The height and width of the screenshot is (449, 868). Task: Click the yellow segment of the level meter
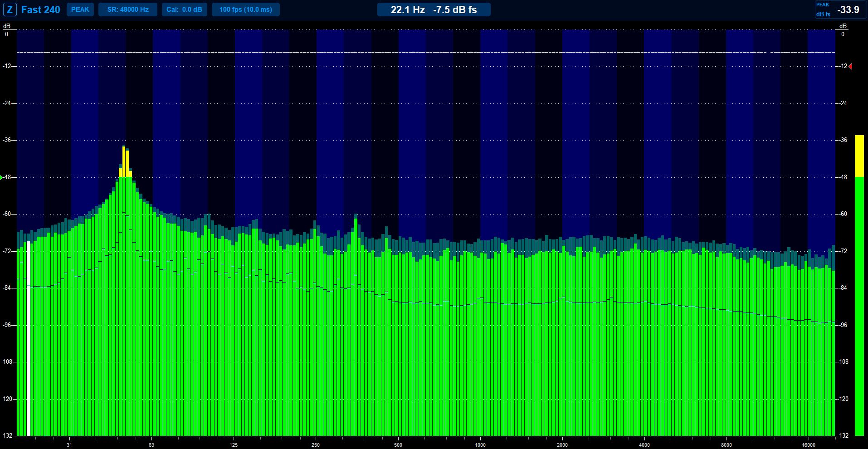[x=859, y=156]
